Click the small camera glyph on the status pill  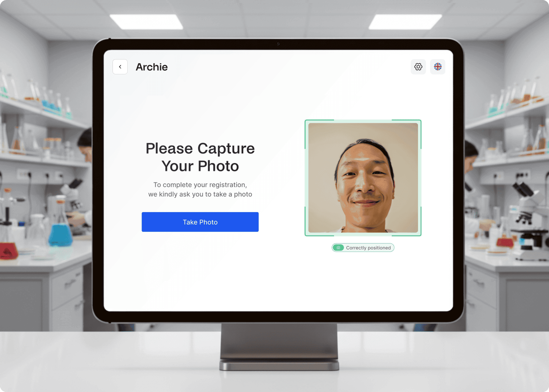point(338,248)
